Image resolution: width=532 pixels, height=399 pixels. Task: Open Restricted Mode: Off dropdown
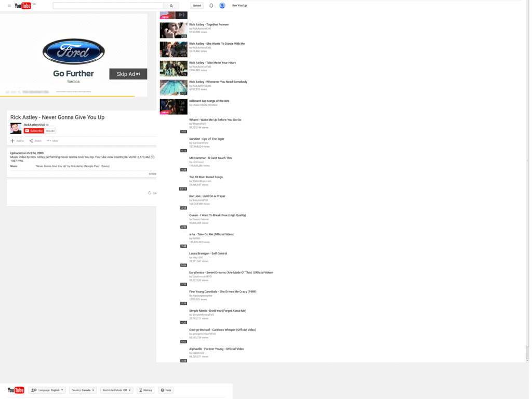pos(116,390)
